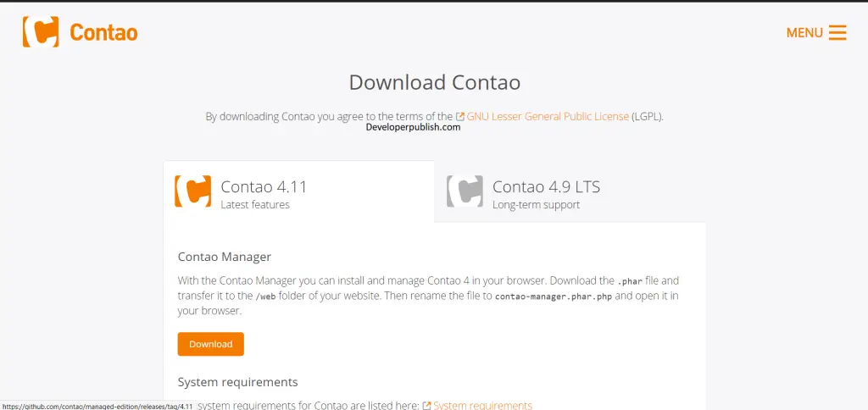Click the orange Download button
The height and width of the screenshot is (410, 868).
(x=211, y=344)
